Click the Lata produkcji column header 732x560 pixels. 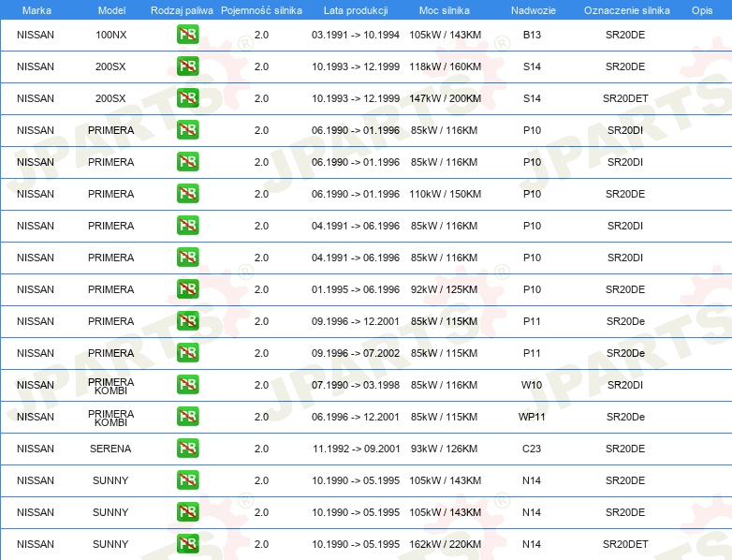click(x=356, y=10)
